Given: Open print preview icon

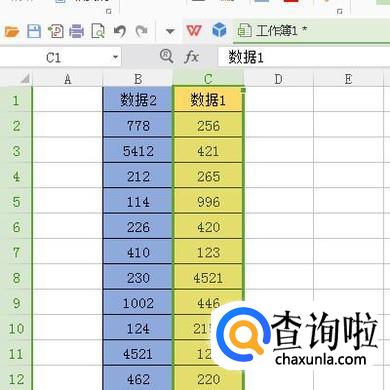Looking at the screenshot, I should click(98, 31).
